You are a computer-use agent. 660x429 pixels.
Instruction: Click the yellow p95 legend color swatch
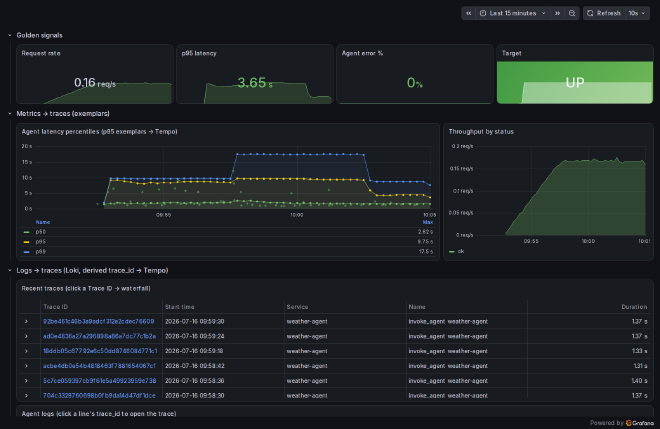27,242
